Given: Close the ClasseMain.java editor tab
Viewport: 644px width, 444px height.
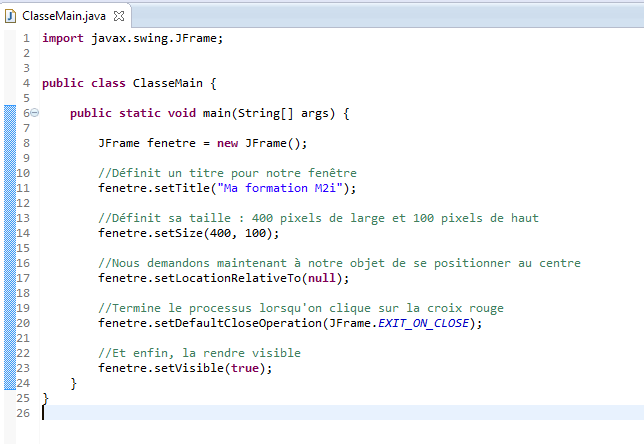Looking at the screenshot, I should point(117,14).
